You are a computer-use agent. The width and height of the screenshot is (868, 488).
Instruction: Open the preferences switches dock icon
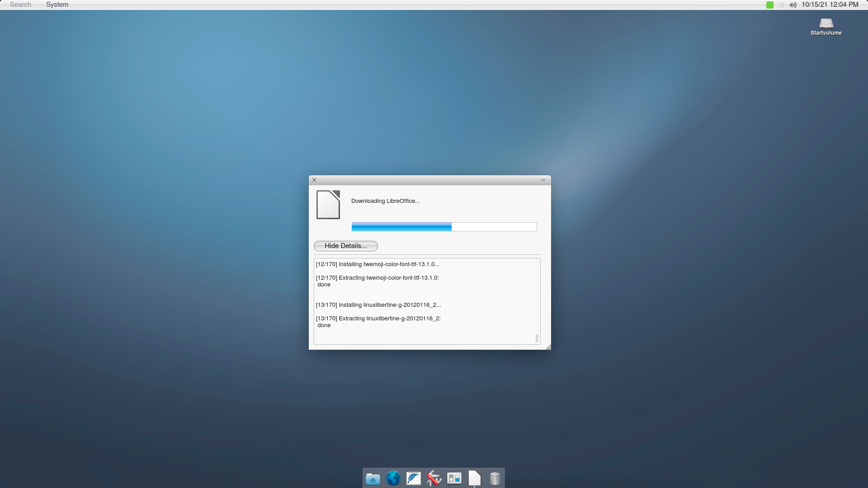click(x=454, y=478)
